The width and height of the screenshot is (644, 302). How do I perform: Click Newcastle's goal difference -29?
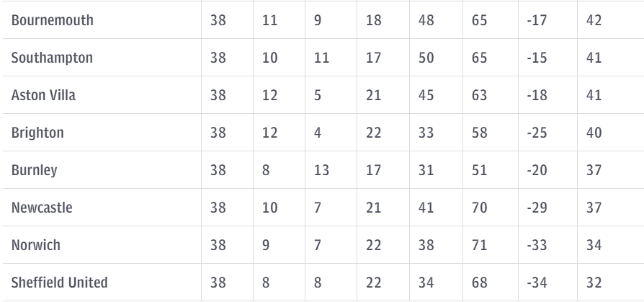537,208
